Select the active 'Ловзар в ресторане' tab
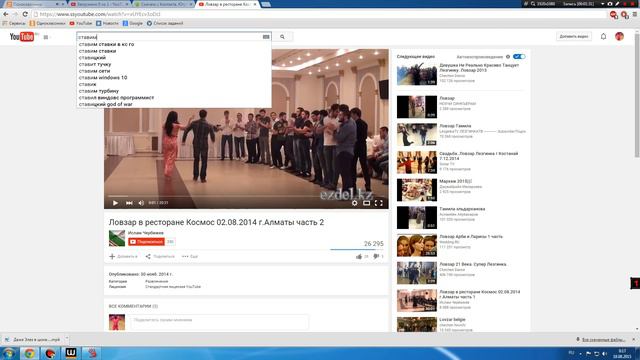This screenshot has height=360, width=640. pos(228,4)
